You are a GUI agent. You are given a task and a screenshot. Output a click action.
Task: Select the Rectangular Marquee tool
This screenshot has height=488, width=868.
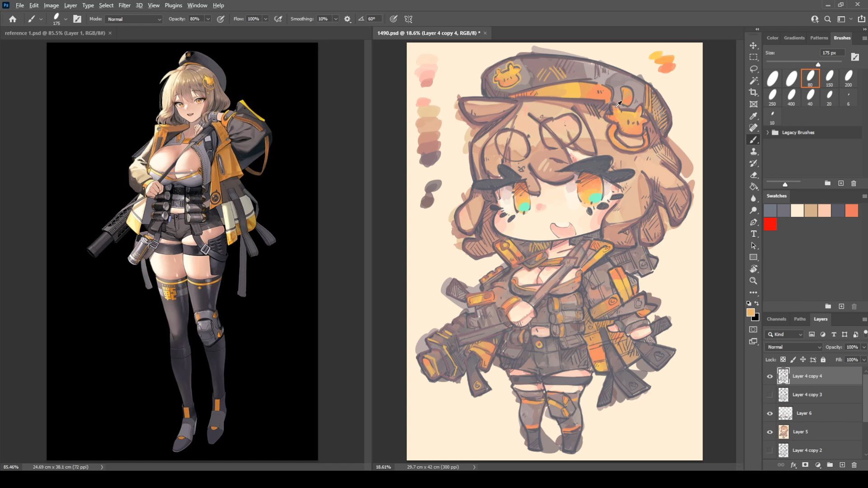(753, 57)
